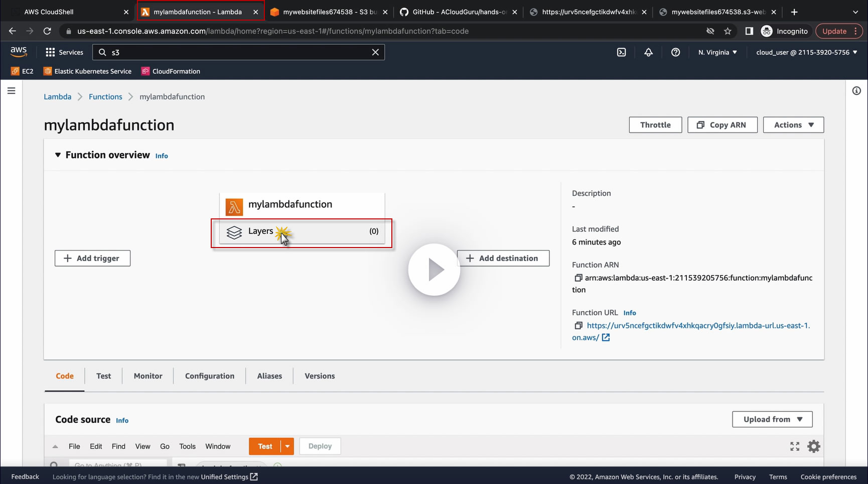This screenshot has height=484, width=868.
Task: Open the editor Tools menu
Action: coord(187,446)
